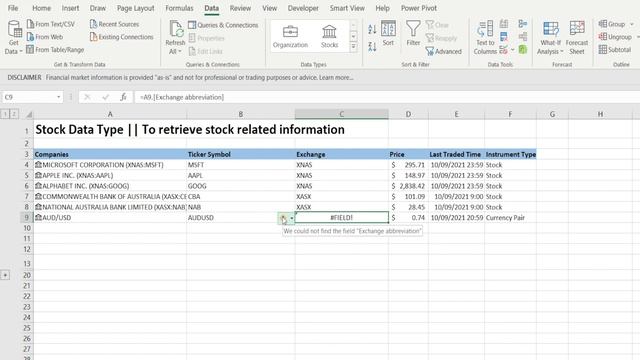The width and height of the screenshot is (640, 360).
Task: Open the File tab
Action: point(13,8)
